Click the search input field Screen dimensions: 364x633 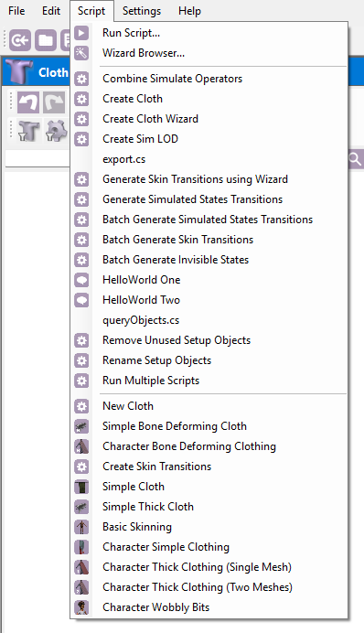pos(37,158)
